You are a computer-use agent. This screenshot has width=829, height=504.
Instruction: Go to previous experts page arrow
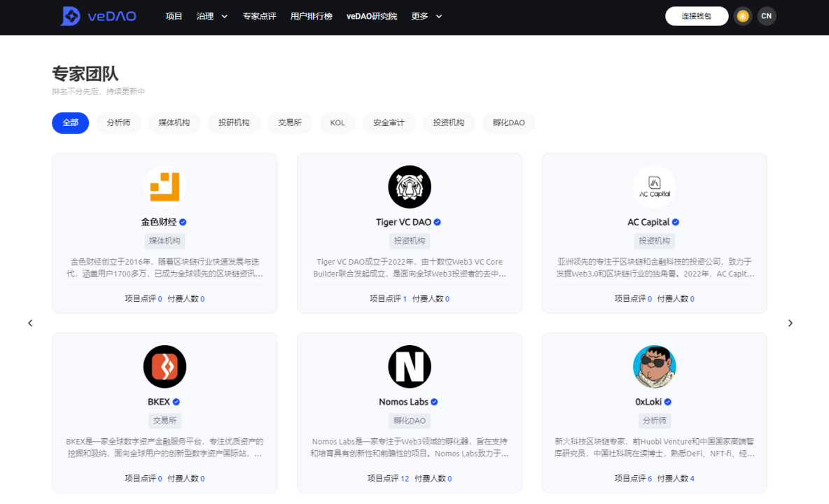click(30, 323)
